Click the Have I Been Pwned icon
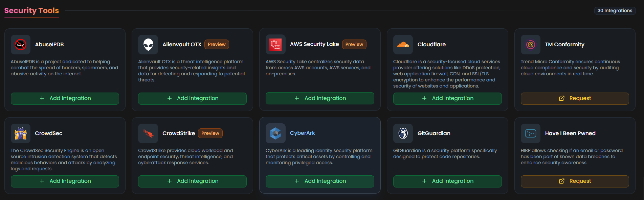The height and width of the screenshot is (200, 644). (531, 133)
